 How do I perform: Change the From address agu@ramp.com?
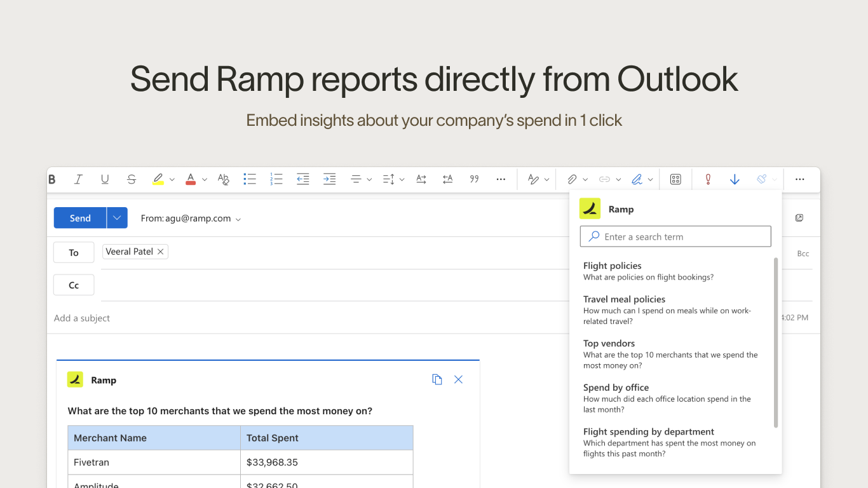(191, 219)
